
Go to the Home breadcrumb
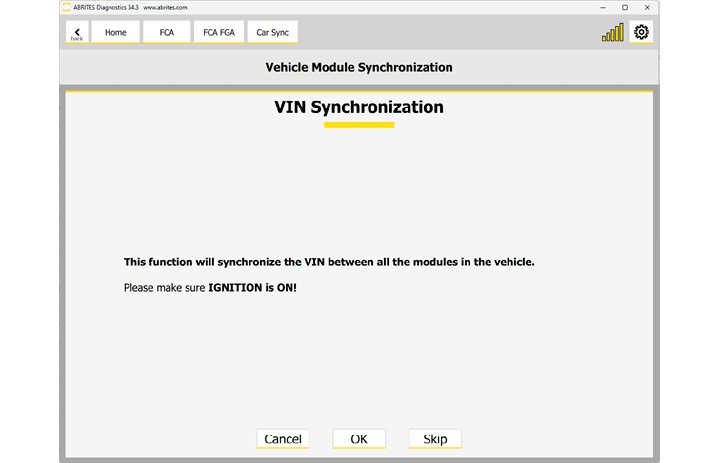[x=116, y=33]
